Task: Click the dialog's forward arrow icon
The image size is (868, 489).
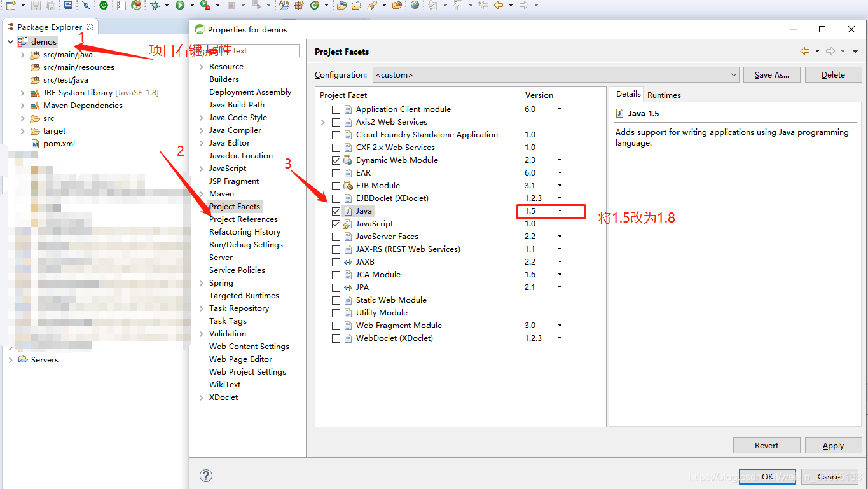Action: [830, 51]
